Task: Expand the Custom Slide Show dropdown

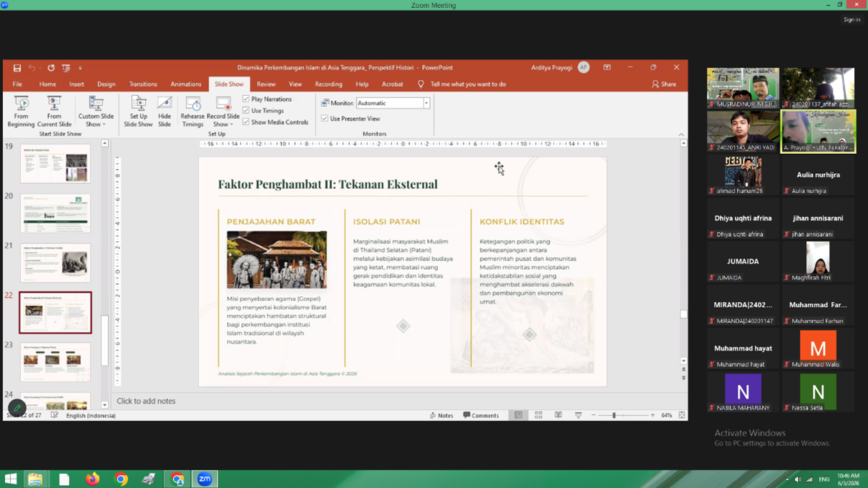Action: pos(96,112)
